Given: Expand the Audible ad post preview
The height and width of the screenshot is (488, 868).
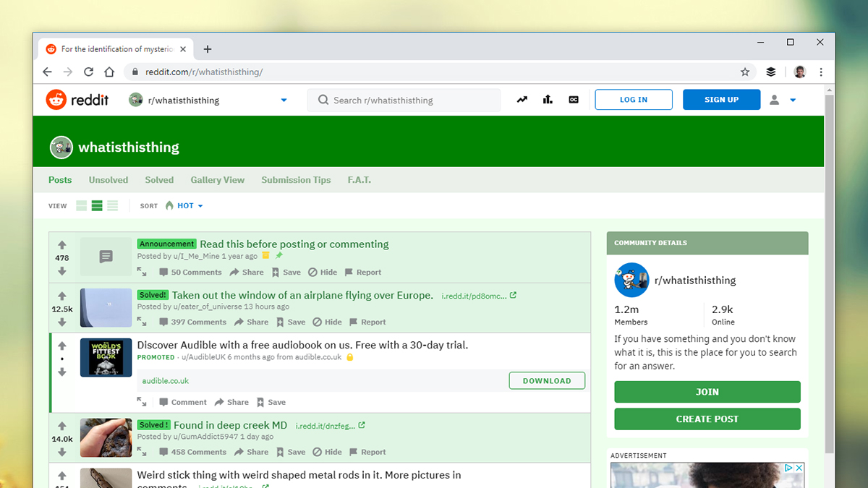Looking at the screenshot, I should click(x=142, y=402).
